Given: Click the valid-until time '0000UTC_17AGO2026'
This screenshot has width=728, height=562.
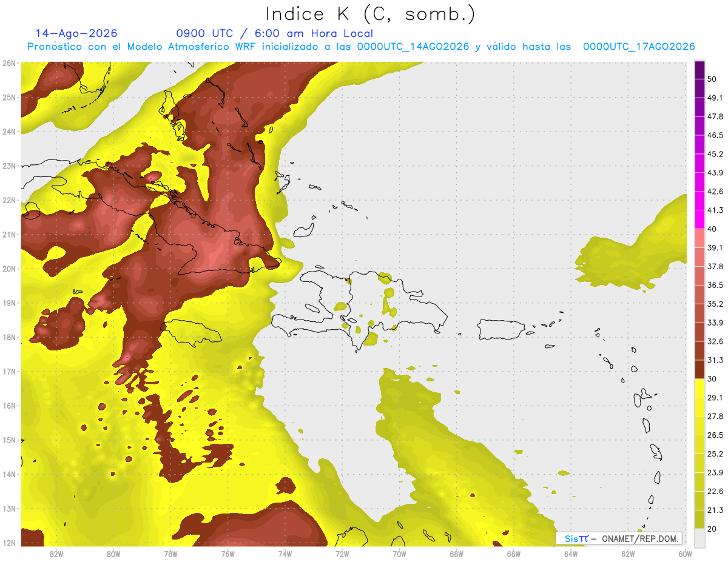Looking at the screenshot, I should tap(639, 47).
